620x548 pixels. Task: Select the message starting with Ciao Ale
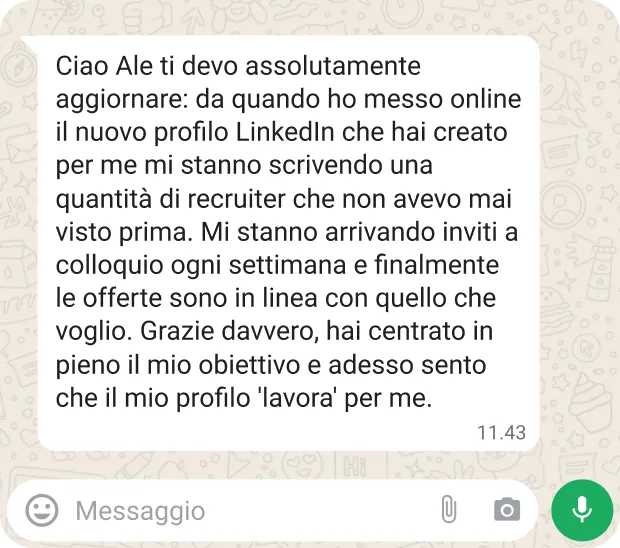point(289,243)
